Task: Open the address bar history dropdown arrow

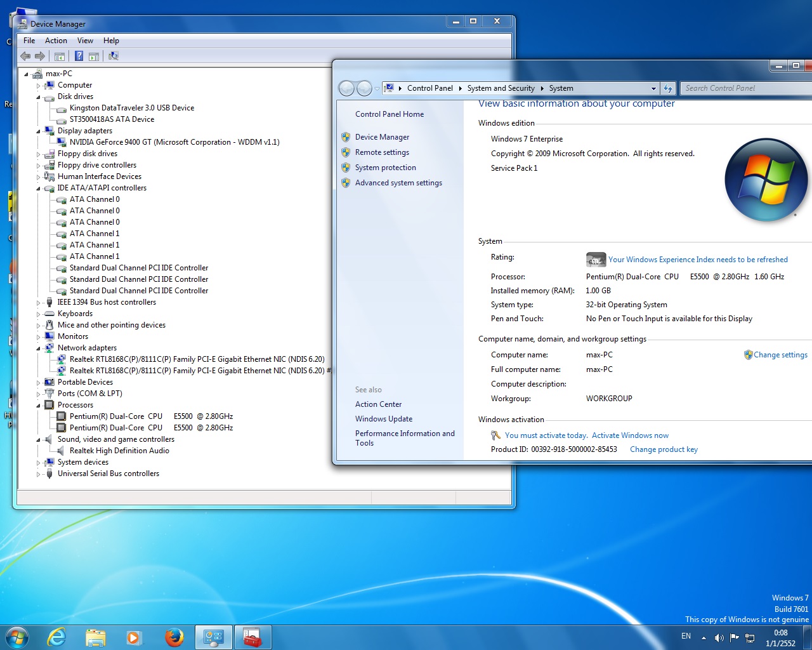Action: (x=653, y=88)
